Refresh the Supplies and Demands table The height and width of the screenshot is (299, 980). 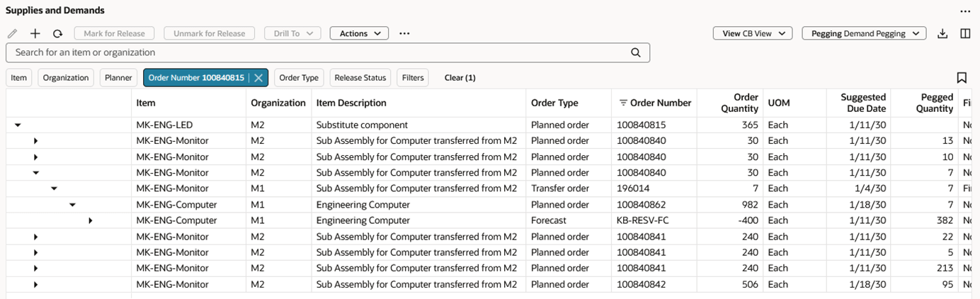point(58,33)
